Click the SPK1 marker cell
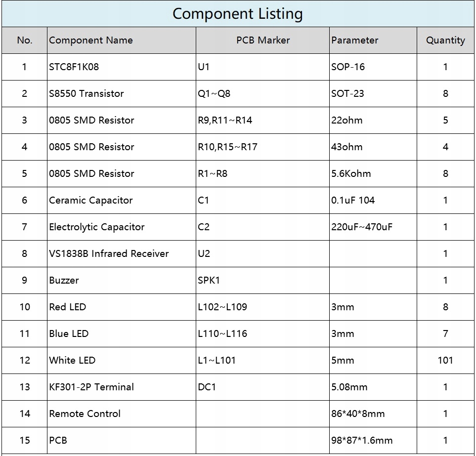The image size is (476, 456). (x=209, y=281)
